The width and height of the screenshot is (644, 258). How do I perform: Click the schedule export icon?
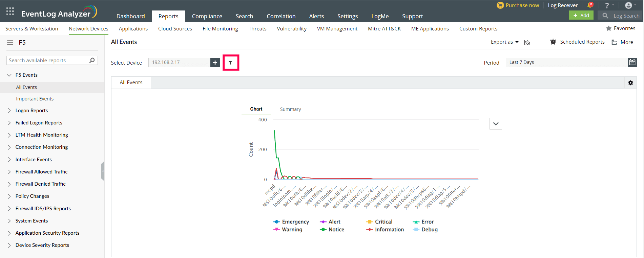coord(527,42)
